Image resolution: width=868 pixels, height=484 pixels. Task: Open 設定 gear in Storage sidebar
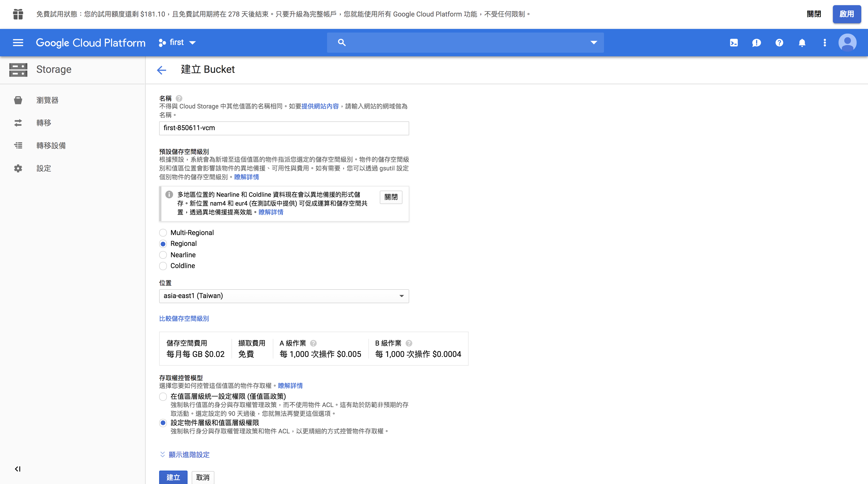click(x=18, y=168)
